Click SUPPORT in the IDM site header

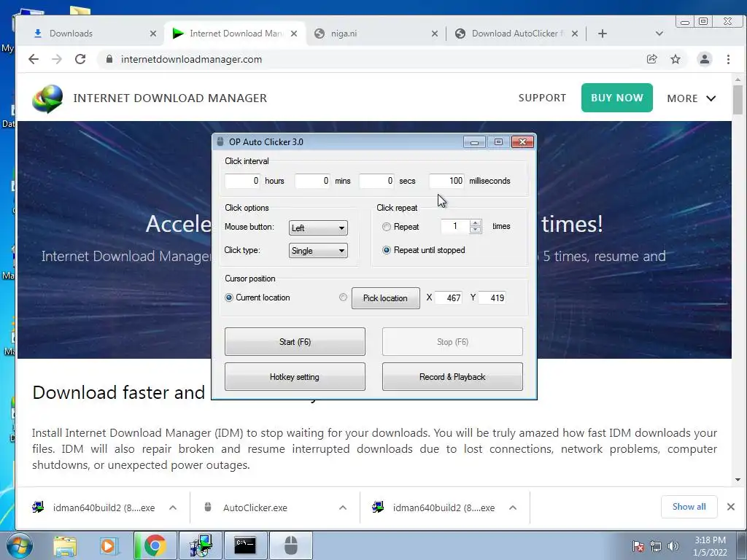pyautogui.click(x=542, y=98)
